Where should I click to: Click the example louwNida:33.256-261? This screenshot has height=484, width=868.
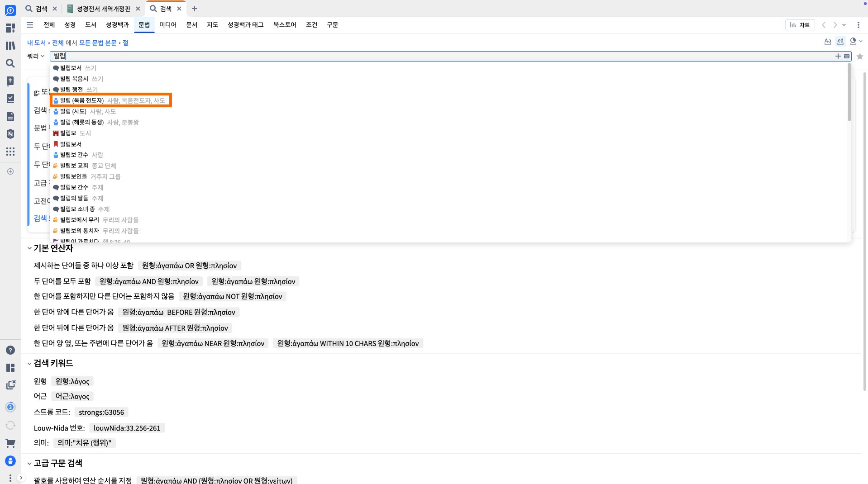pyautogui.click(x=127, y=428)
